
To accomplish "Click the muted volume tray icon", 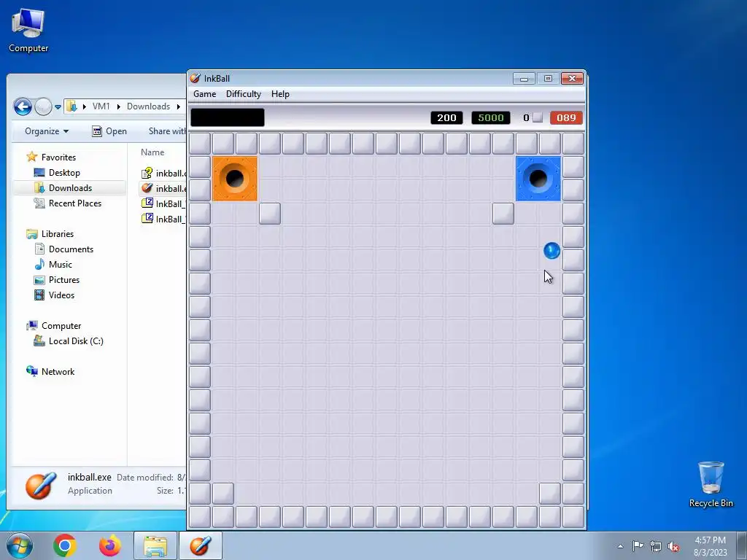I will [673, 546].
